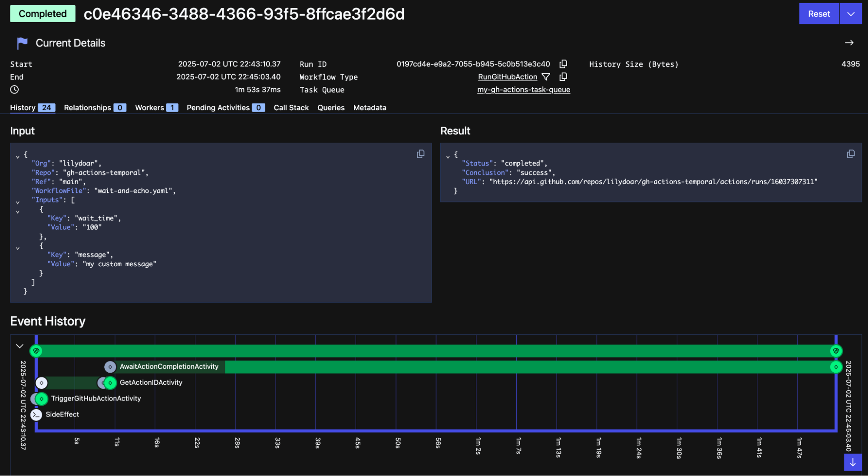
Task: Collapse the Result JSON root object
Action: coord(448,157)
